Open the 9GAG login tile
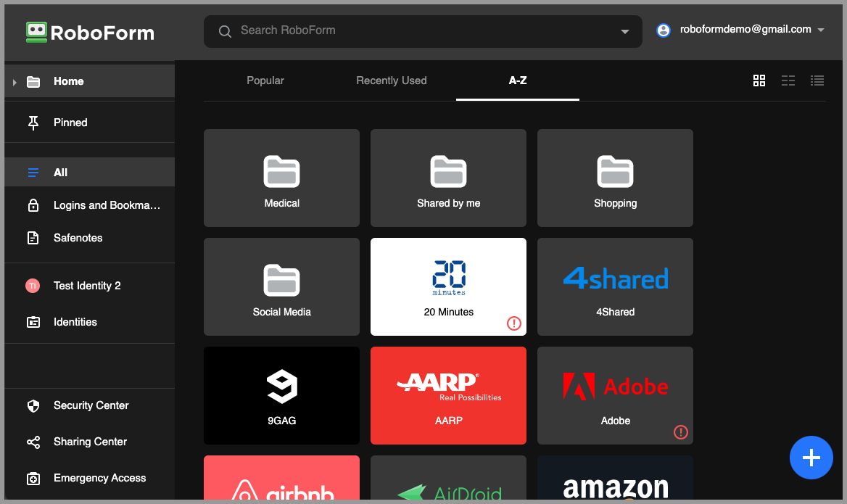 pyautogui.click(x=281, y=395)
